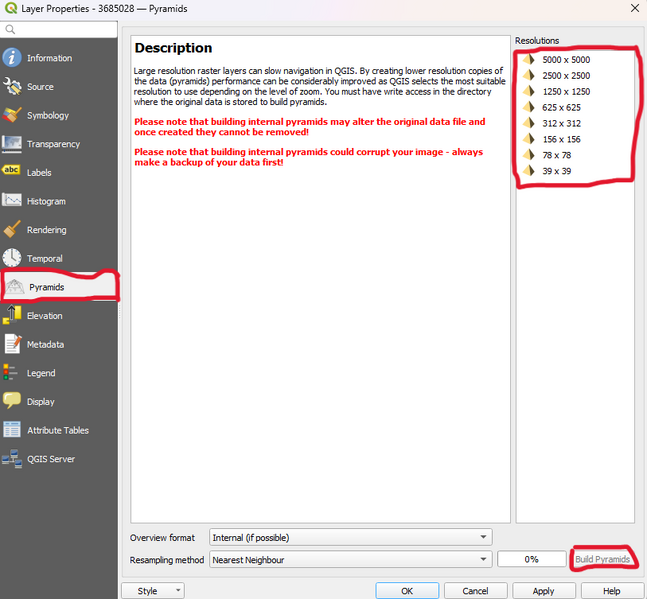This screenshot has width=647, height=599.
Task: Click the Metadata pencil icon
Action: tap(12, 344)
